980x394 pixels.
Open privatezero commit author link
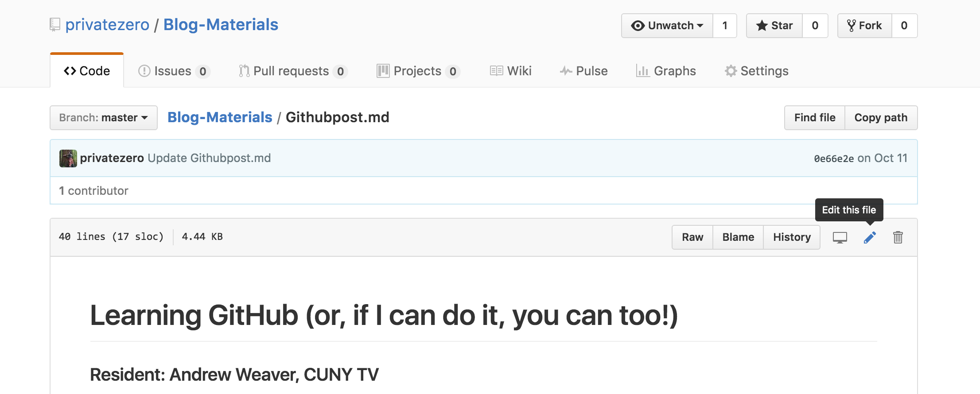pyautogui.click(x=112, y=158)
